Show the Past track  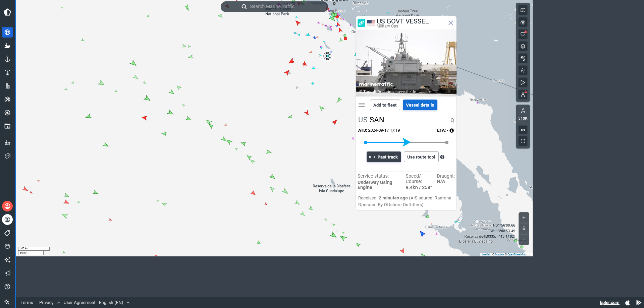click(384, 157)
